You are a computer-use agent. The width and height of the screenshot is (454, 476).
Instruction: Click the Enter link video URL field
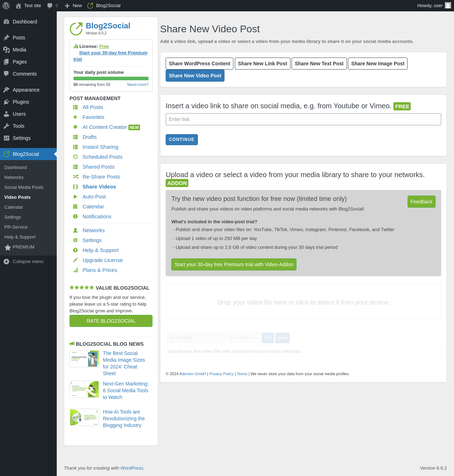(x=303, y=119)
